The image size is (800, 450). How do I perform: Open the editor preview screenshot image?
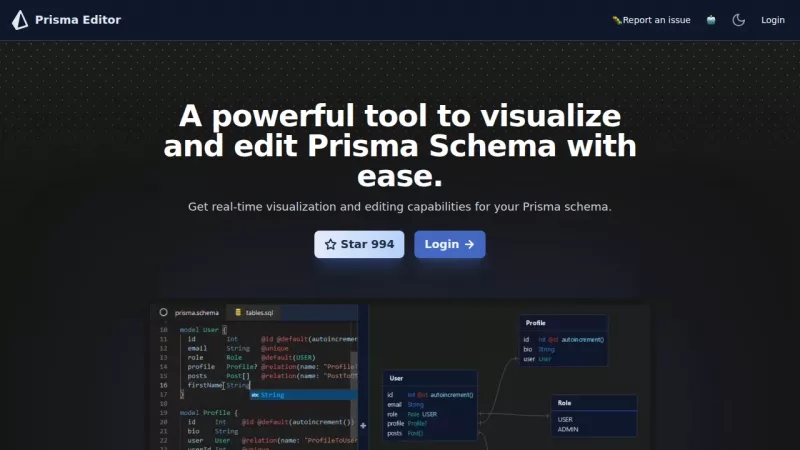[x=400, y=378]
